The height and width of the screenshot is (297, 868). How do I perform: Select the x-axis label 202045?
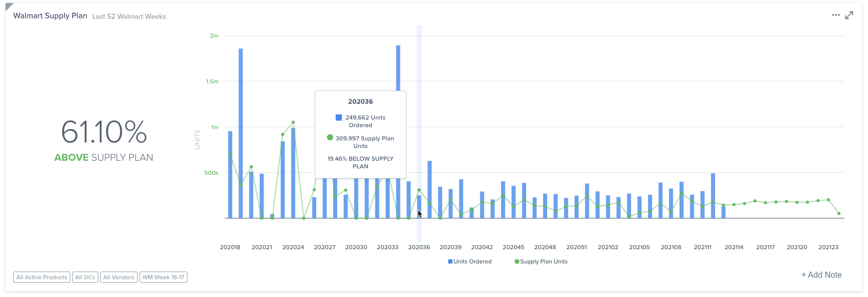[x=513, y=247]
